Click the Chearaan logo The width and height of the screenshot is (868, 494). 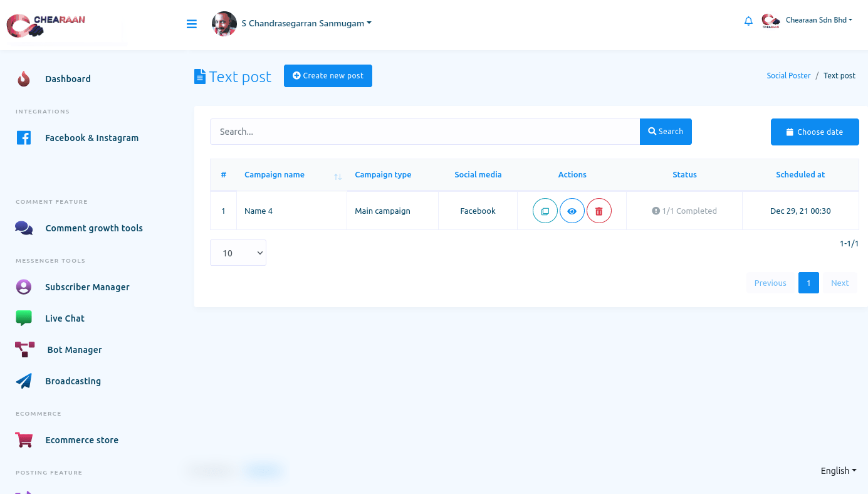point(46,25)
